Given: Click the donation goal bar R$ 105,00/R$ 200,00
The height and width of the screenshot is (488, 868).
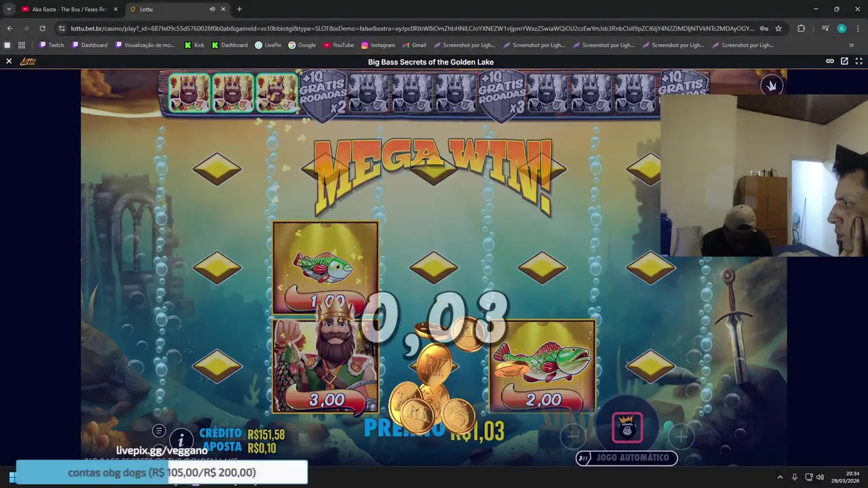Looking at the screenshot, I should pyautogui.click(x=161, y=472).
